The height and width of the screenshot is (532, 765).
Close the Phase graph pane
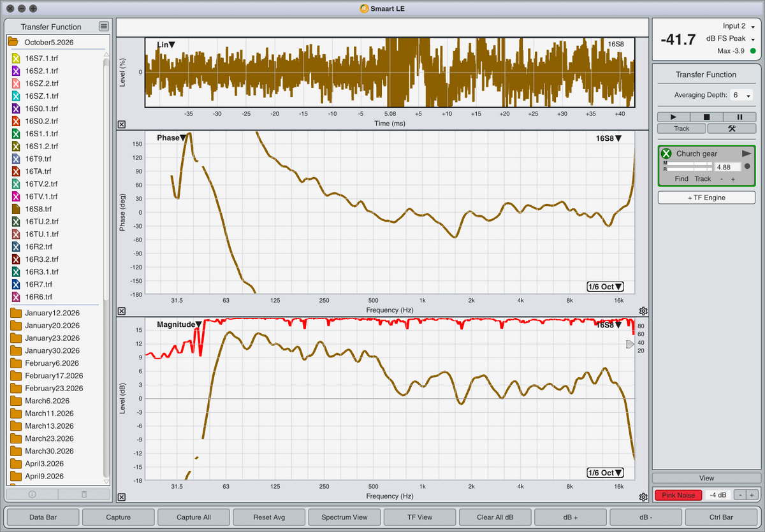(122, 311)
